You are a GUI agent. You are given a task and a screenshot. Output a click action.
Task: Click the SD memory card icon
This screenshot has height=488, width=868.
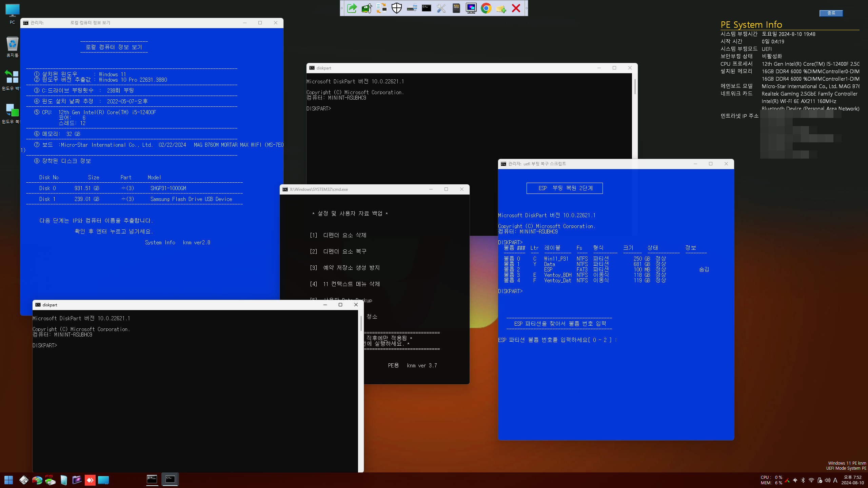coord(456,8)
